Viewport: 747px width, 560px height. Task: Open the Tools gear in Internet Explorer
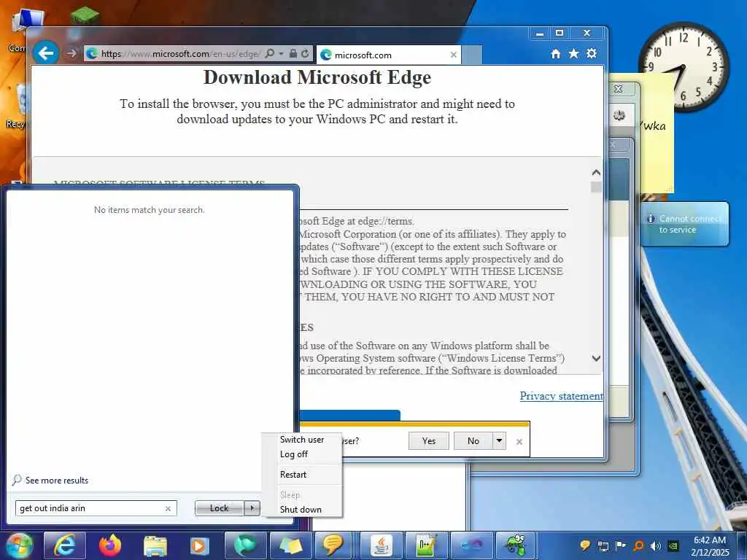tap(592, 53)
